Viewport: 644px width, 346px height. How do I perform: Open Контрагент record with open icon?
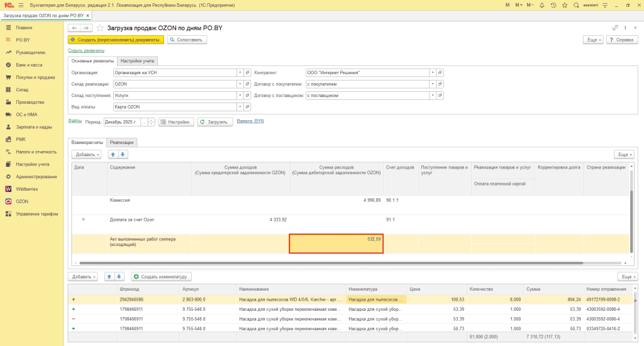coord(440,72)
